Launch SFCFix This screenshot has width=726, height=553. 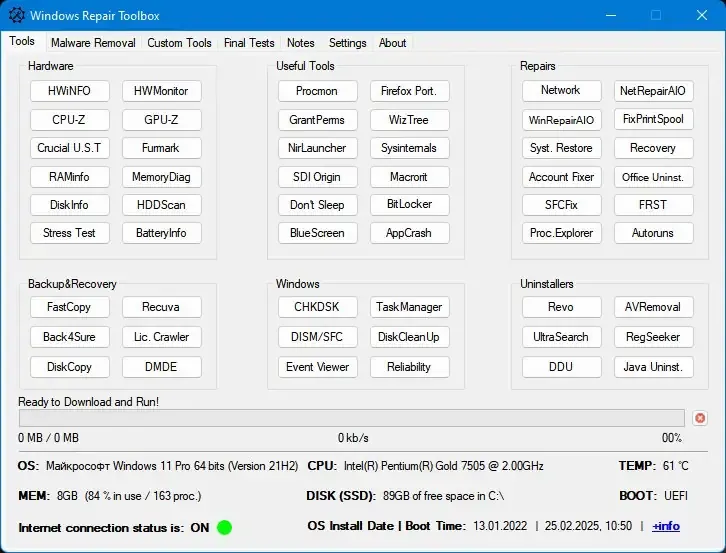click(x=562, y=205)
